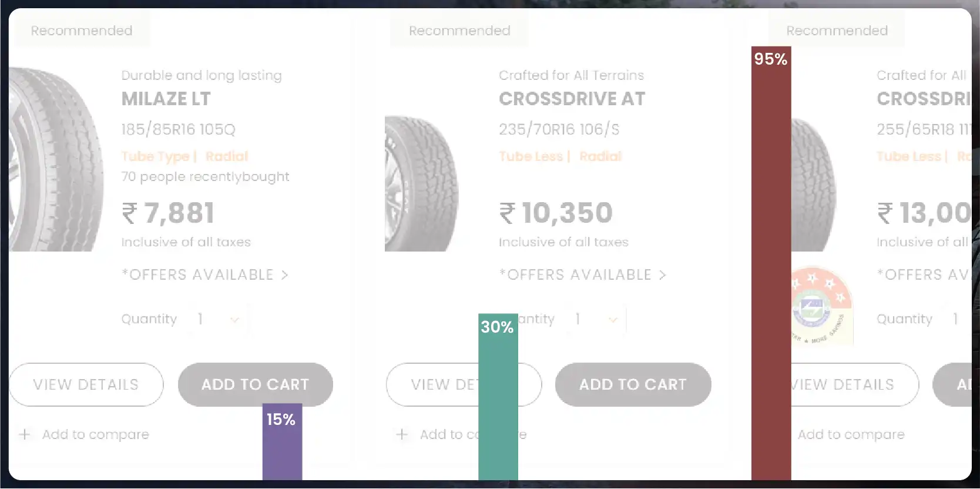980x489 pixels.
Task: Open Milaze LT quantity dropdown
Action: pos(220,319)
